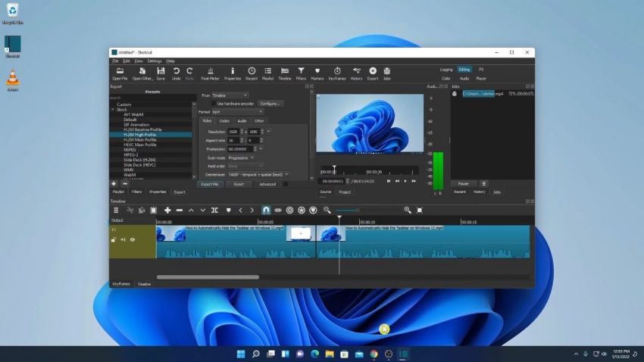This screenshot has height=362, width=644.
Task: Open the History toolbar icon
Action: tap(357, 73)
